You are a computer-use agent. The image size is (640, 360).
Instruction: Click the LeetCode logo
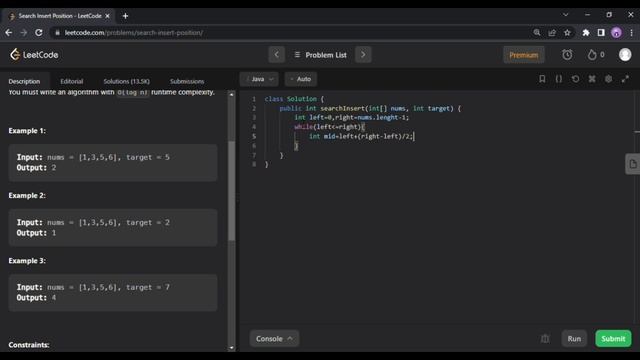click(34, 55)
